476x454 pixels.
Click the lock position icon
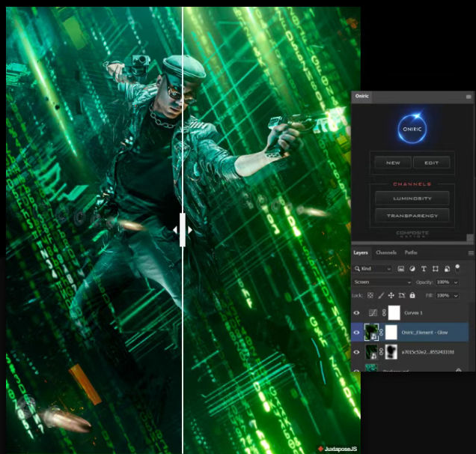391,296
